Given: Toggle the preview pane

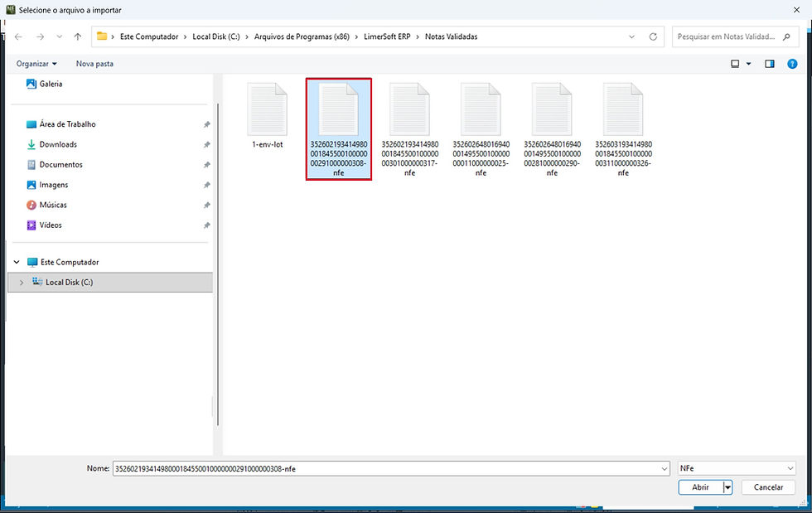Looking at the screenshot, I should [x=770, y=64].
